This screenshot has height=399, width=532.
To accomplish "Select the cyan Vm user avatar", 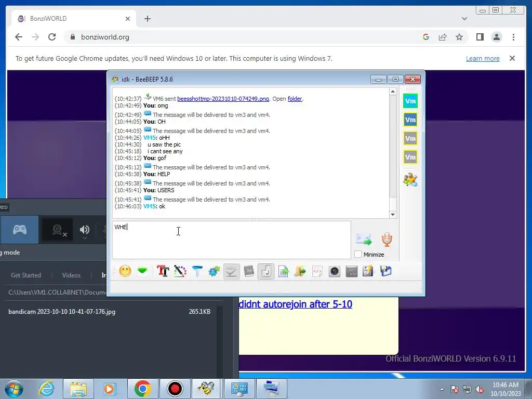I will tap(410, 101).
